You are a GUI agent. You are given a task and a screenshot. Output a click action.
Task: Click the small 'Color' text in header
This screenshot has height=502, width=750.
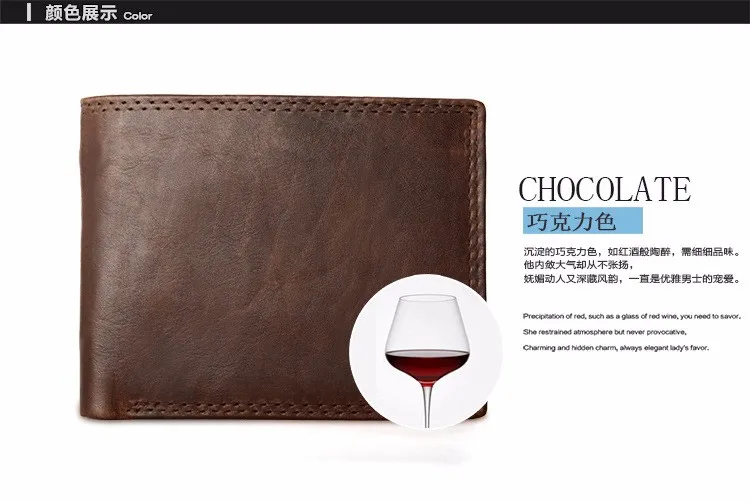click(138, 16)
